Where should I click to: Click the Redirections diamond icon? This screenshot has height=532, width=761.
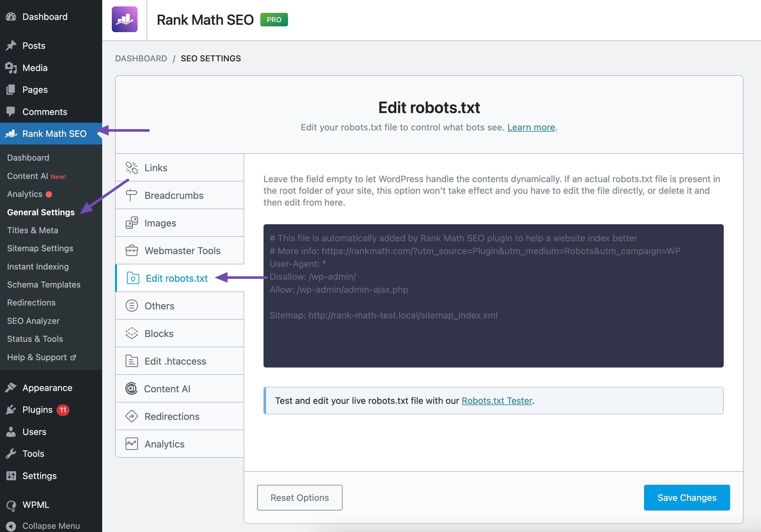(x=131, y=416)
